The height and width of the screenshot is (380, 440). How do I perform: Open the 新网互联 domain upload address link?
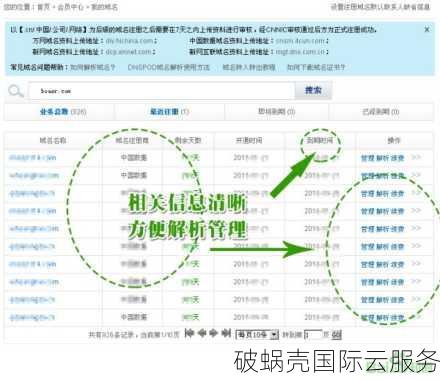(300, 52)
